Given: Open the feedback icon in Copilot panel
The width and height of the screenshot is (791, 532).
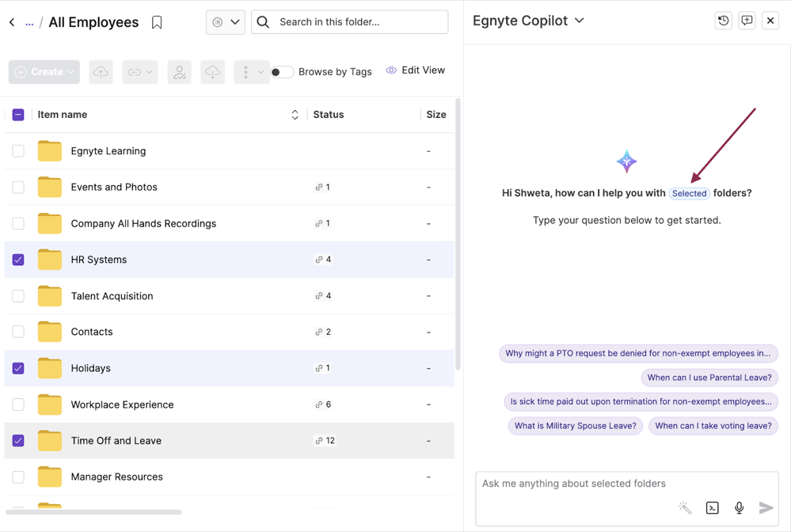Looking at the screenshot, I should click(747, 21).
